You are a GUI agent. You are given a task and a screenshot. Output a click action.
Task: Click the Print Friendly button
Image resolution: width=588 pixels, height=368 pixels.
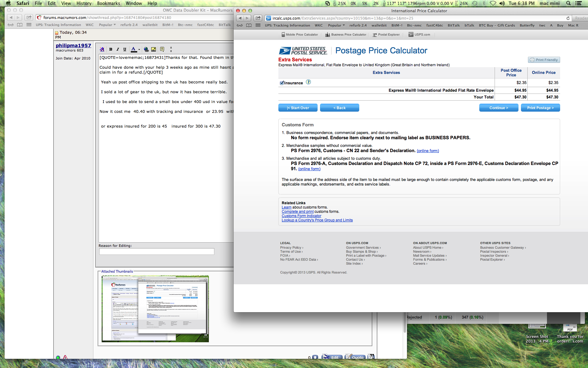click(544, 60)
